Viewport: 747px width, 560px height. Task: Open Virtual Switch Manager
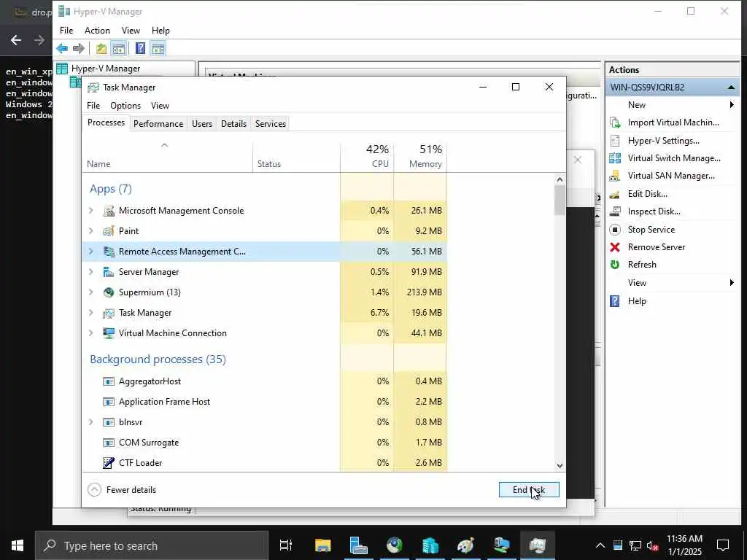tap(674, 158)
